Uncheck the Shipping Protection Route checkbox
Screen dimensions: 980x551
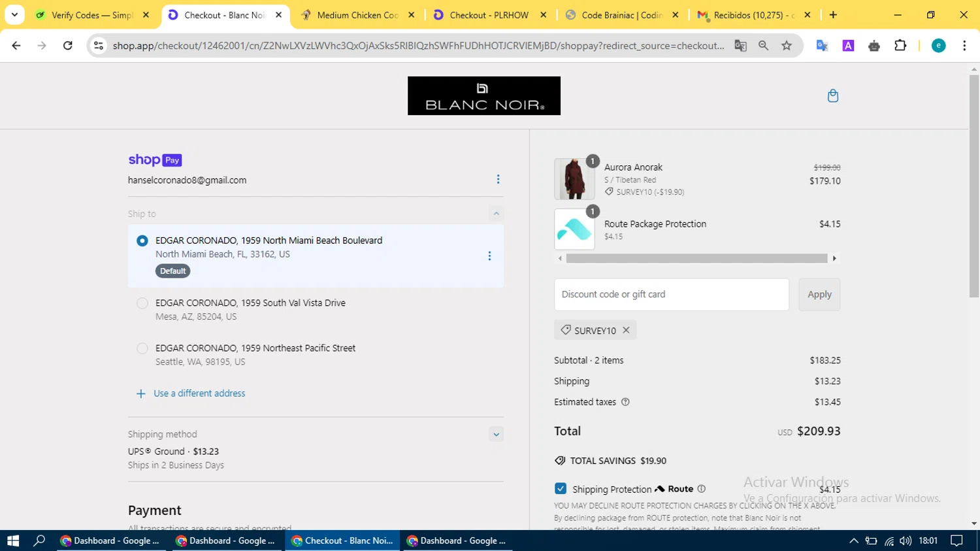point(561,488)
